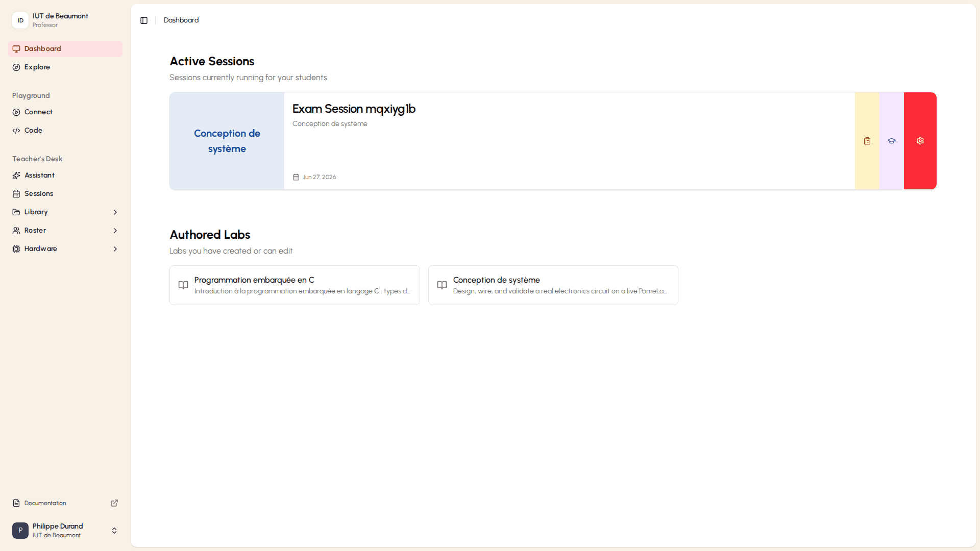Click the IUT de Beaumont organization name
Viewport: 980px width, 551px height.
pyautogui.click(x=60, y=16)
